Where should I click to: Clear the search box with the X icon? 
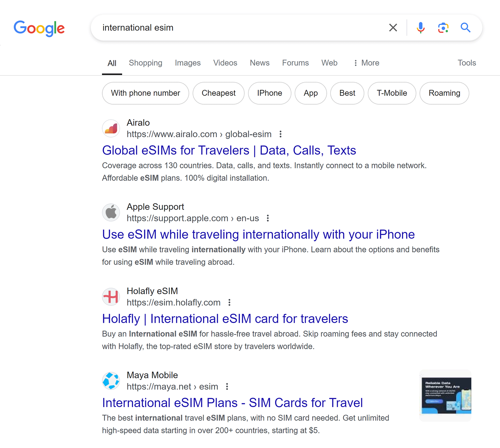click(393, 27)
